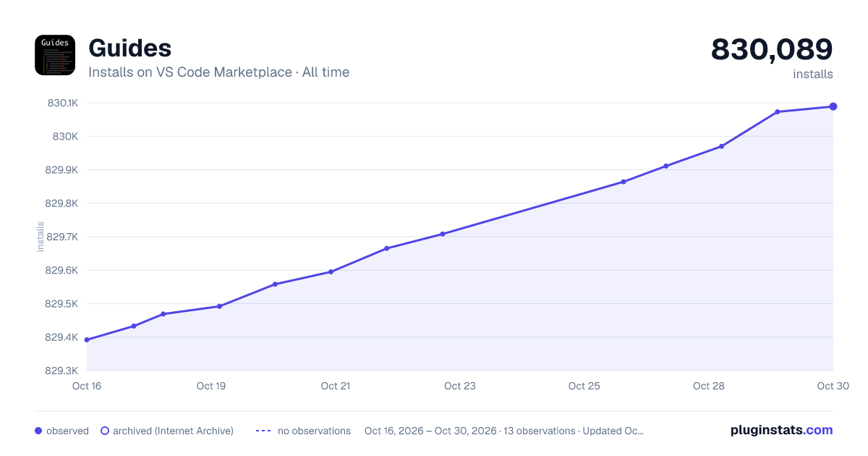Click the no observations dashed legend marker
868x456 pixels.
point(263,431)
